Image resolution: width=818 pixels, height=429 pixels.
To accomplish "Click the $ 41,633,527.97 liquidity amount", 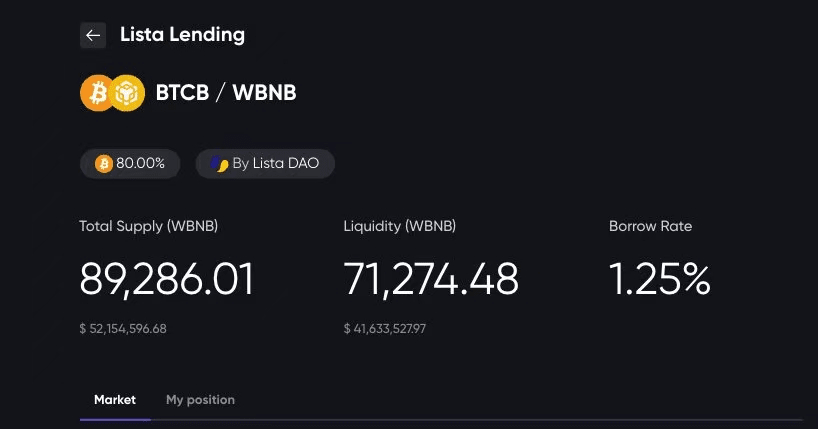I will [x=384, y=329].
